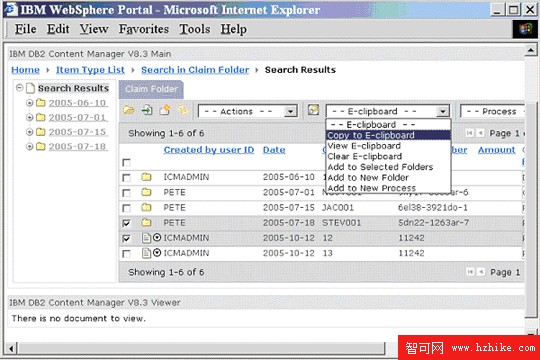The width and height of the screenshot is (540, 360).
Task: Click the open folder toolbar icon
Action: coord(129,110)
